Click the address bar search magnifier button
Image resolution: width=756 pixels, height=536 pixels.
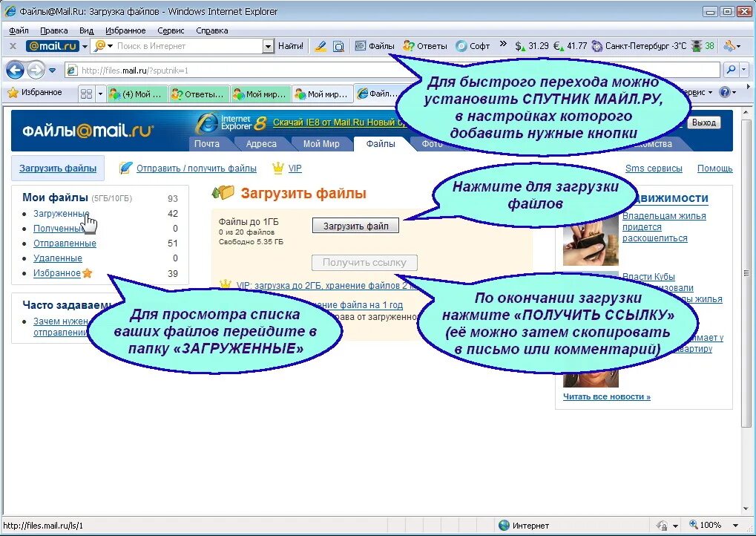(731, 71)
